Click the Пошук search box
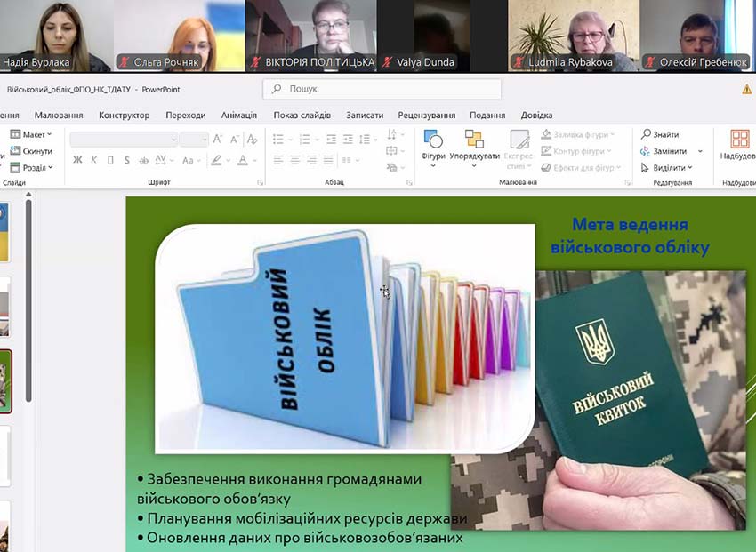The width and height of the screenshot is (756, 552). [x=382, y=90]
